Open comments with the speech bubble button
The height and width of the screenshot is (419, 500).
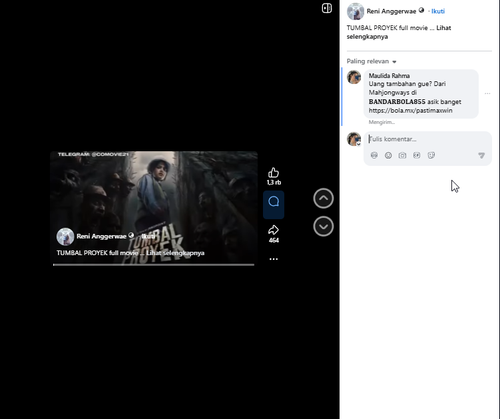[274, 204]
